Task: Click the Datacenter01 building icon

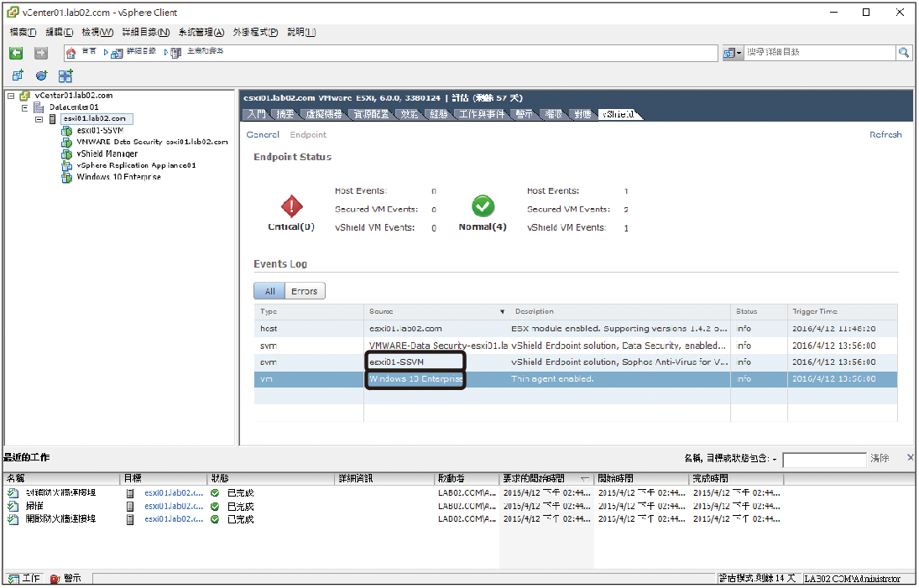Action: tap(39, 107)
